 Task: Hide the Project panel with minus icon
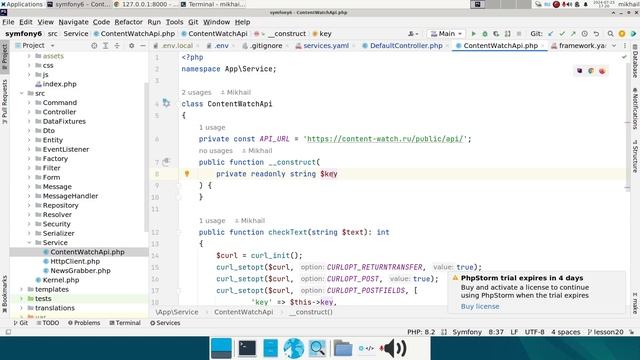point(142,46)
